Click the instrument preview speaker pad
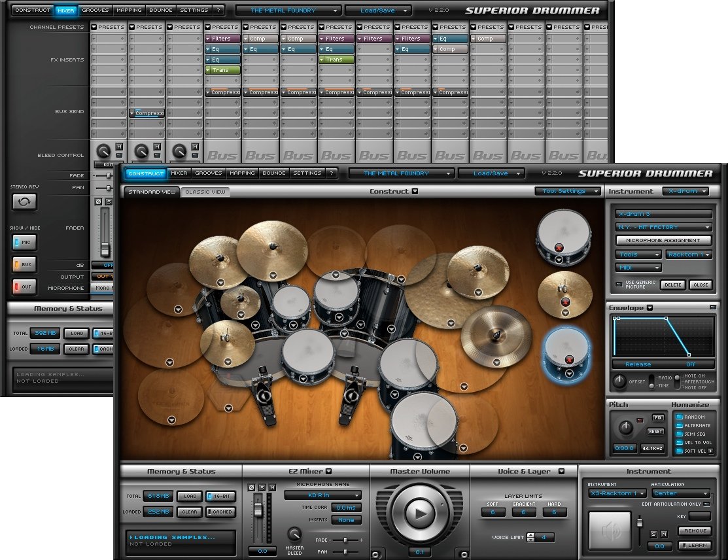Viewport: 728px width, 560px height. (x=610, y=531)
